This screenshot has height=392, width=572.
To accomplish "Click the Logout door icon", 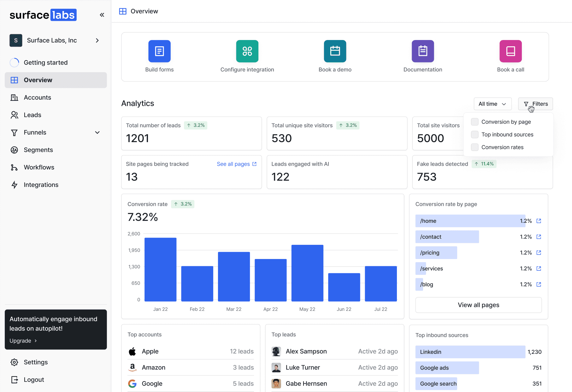I will tap(14, 380).
